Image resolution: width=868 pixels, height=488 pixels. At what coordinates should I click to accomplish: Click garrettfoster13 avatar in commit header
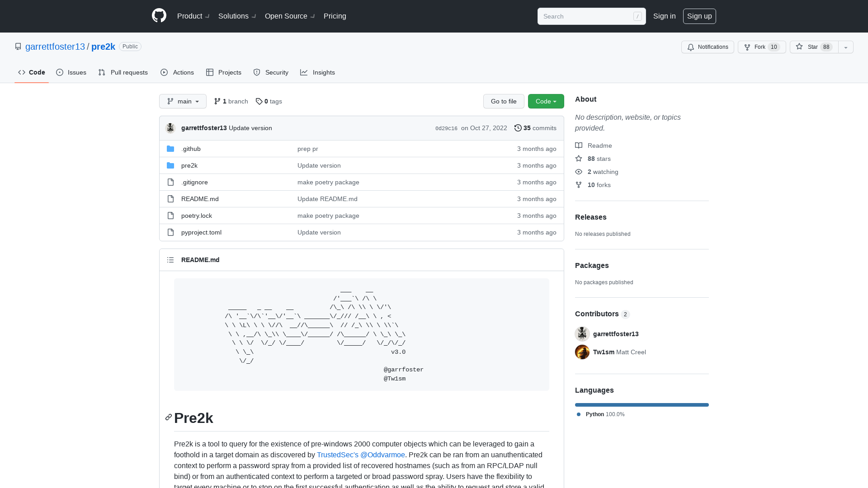[170, 128]
